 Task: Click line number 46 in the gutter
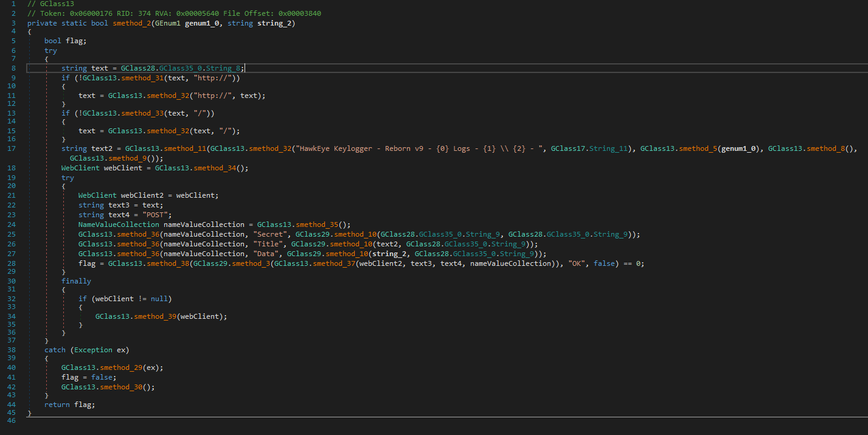pyautogui.click(x=12, y=422)
